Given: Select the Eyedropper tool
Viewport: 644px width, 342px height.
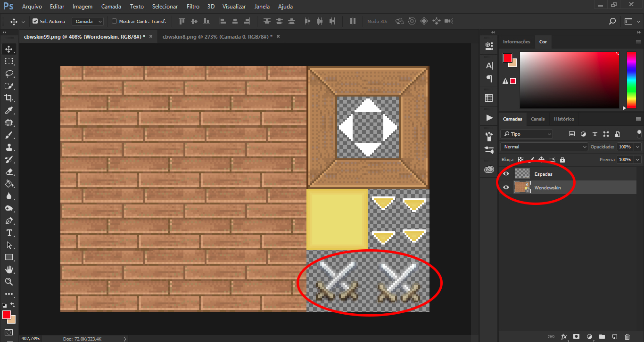Looking at the screenshot, I should click(9, 110).
